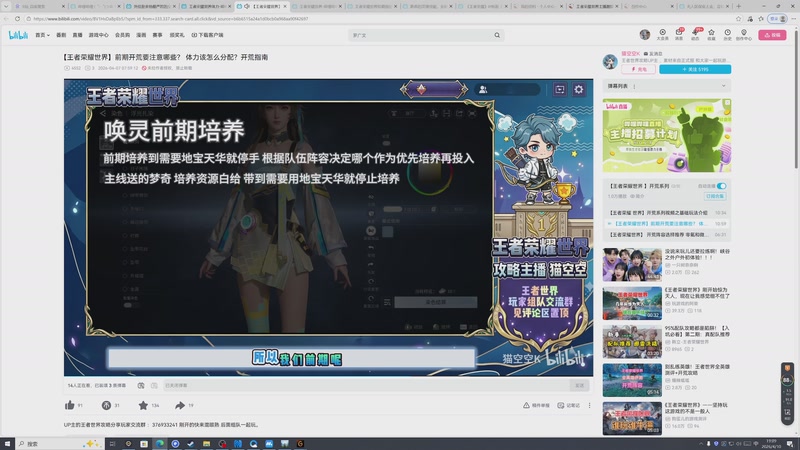Click the danmaku text input field
The width and height of the screenshot is (800, 450).
click(365, 386)
